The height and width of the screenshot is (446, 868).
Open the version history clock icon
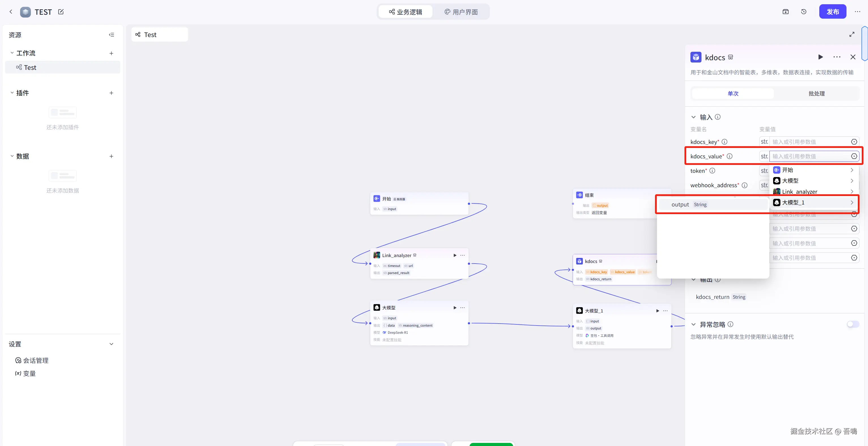click(x=804, y=12)
